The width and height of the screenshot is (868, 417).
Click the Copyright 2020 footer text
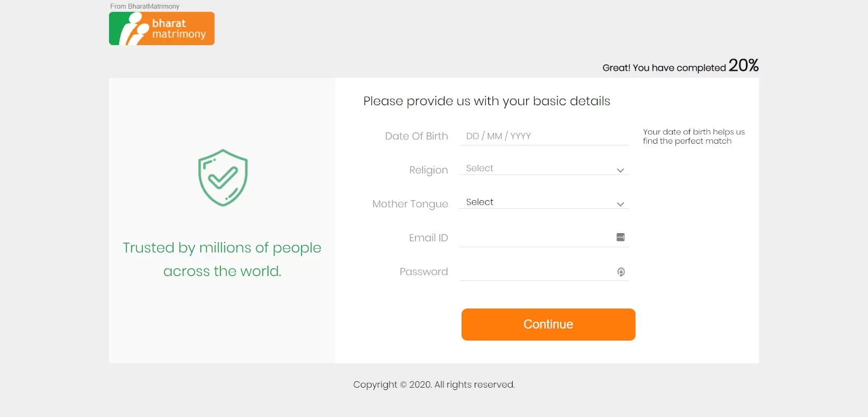coord(433,384)
